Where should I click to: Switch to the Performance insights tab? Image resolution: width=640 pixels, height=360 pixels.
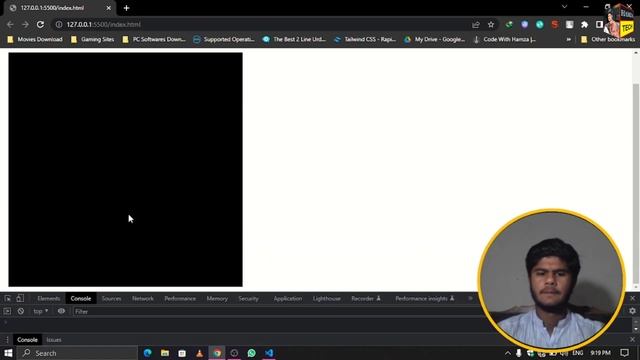coord(424,299)
